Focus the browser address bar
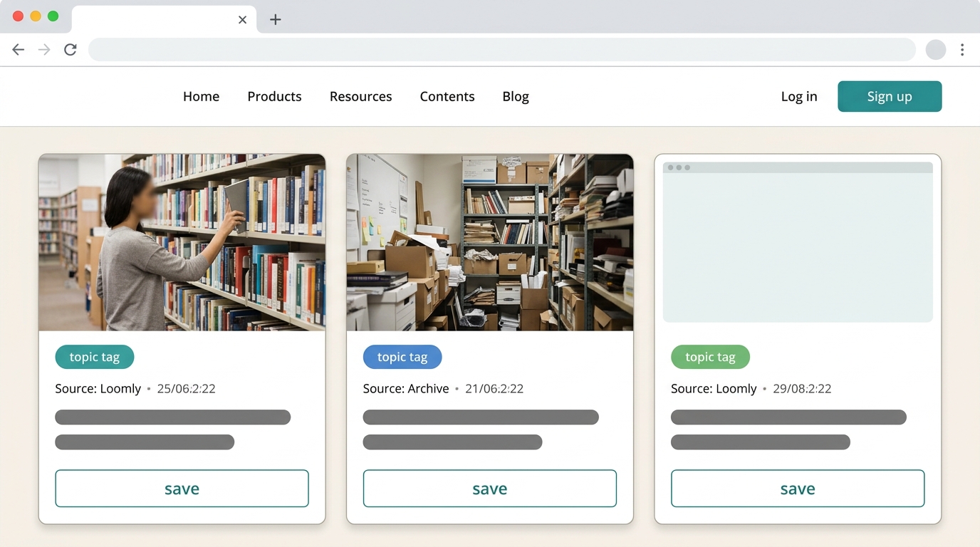The width and height of the screenshot is (980, 547). [501, 49]
